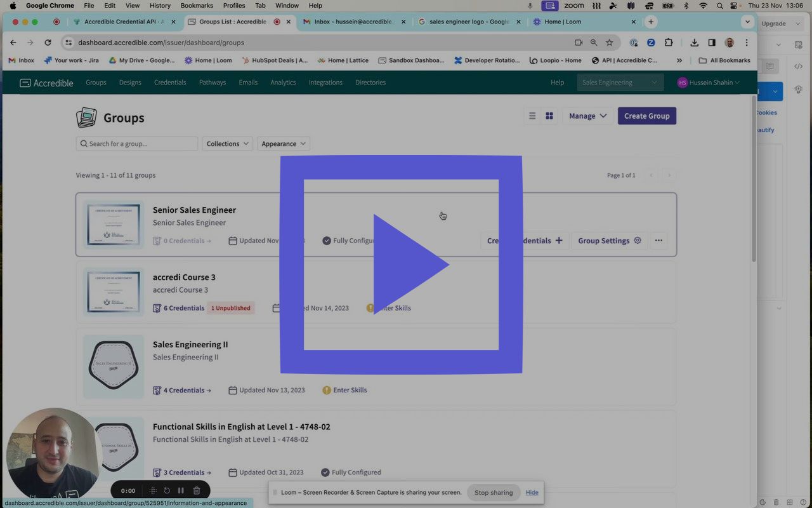Image resolution: width=812 pixels, height=508 pixels.
Task: Click the Accredible logo
Action: click(46, 83)
